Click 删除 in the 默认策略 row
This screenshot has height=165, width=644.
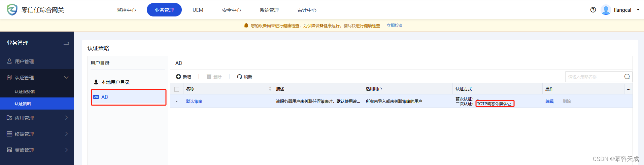tap(567, 101)
